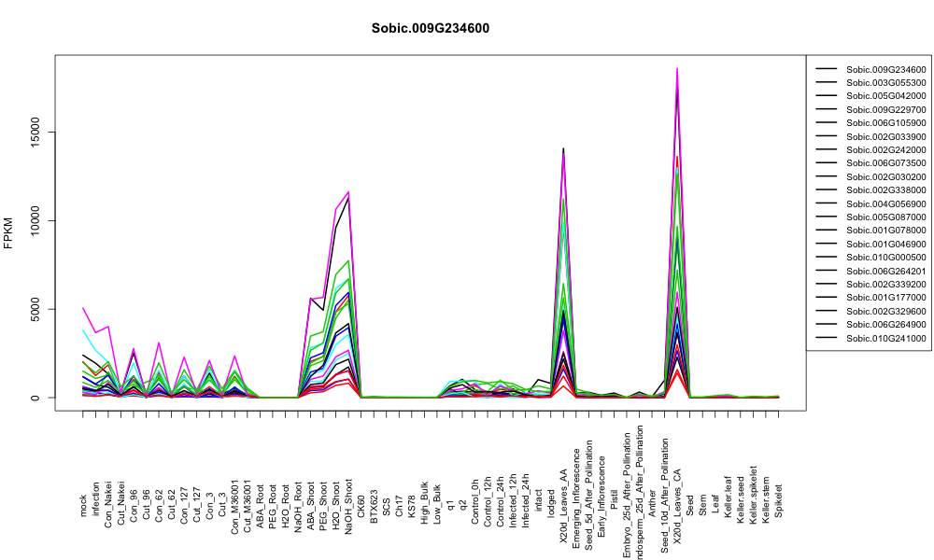The image size is (934, 560).
Task: Click the 15000 y-axis tick label
Action: point(35,133)
